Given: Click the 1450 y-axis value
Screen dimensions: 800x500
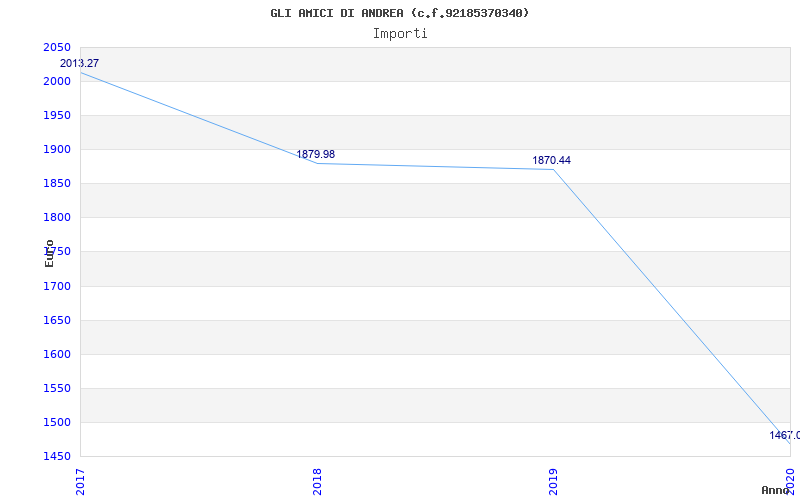Looking at the screenshot, I should coord(57,456).
